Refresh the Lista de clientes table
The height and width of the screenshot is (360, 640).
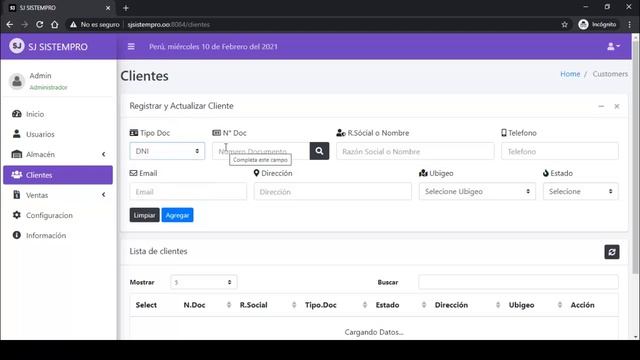(612, 252)
